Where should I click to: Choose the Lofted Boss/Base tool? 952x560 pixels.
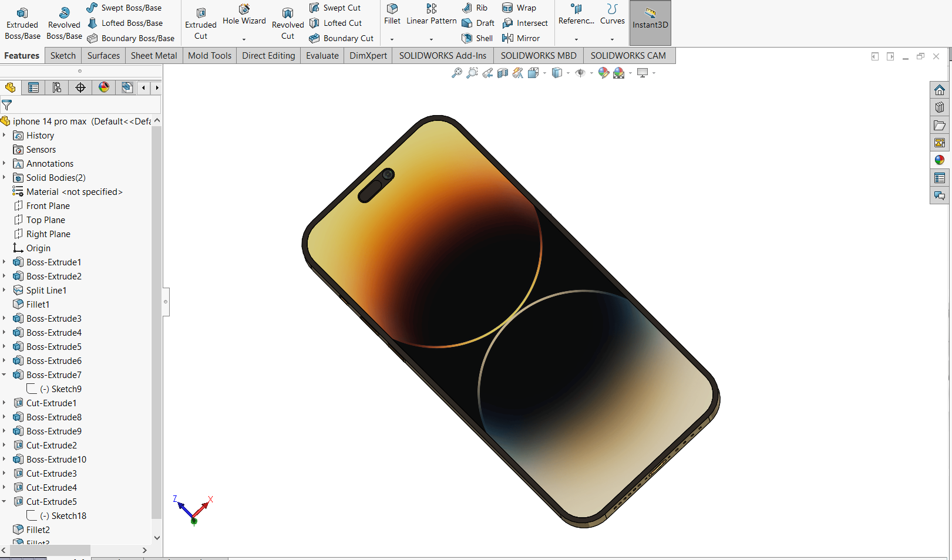(125, 23)
